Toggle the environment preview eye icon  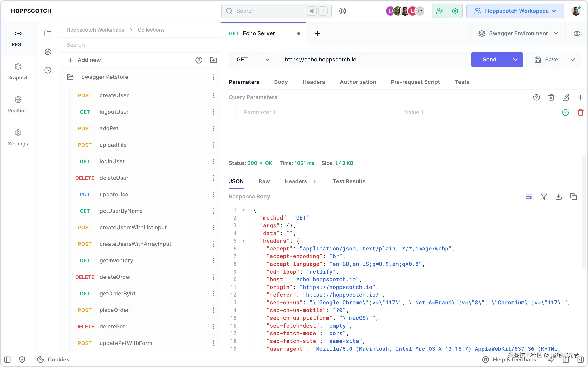click(x=577, y=33)
